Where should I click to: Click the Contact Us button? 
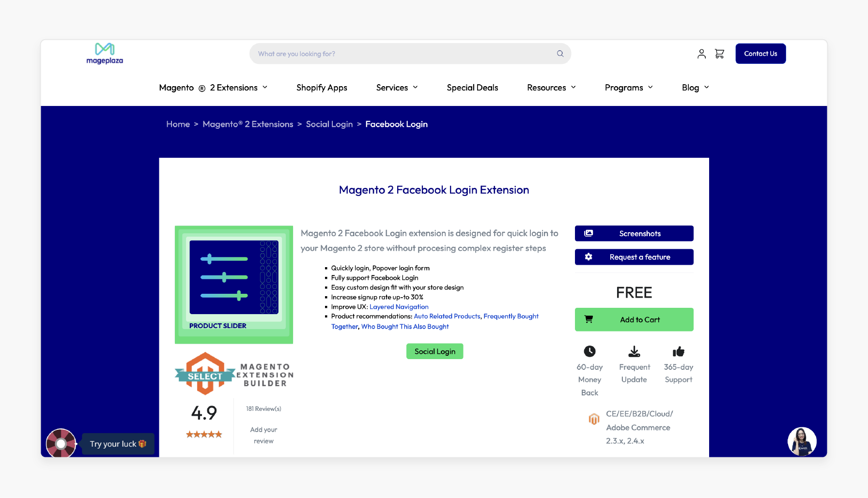pyautogui.click(x=760, y=54)
